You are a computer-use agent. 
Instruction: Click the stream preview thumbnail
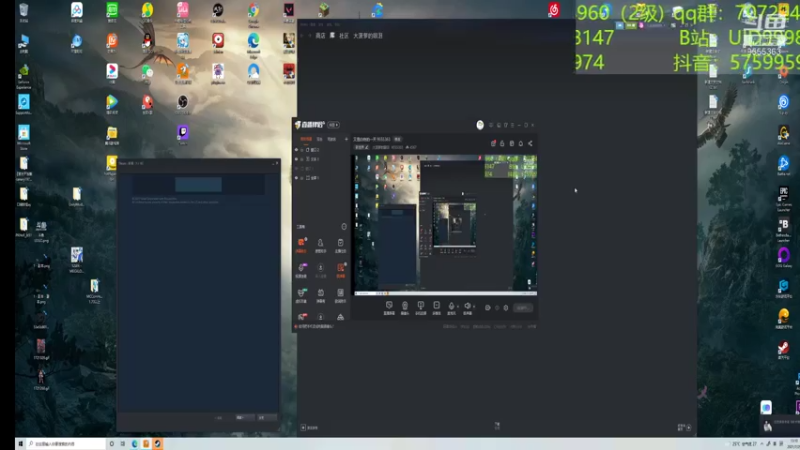445,225
